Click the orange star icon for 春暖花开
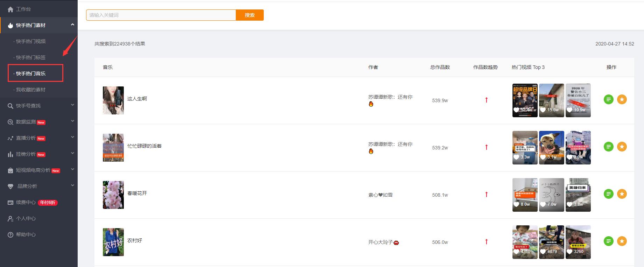Screen dimensions: 644x267 622,194
